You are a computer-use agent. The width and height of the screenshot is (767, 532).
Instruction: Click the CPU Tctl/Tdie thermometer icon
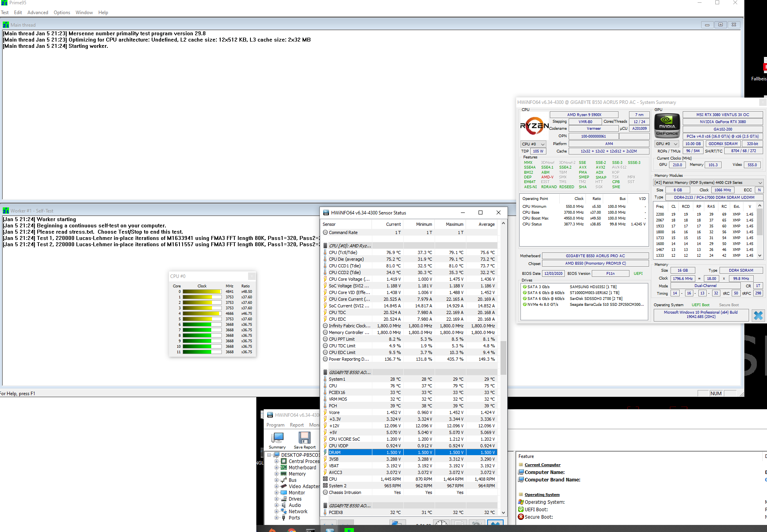(325, 252)
